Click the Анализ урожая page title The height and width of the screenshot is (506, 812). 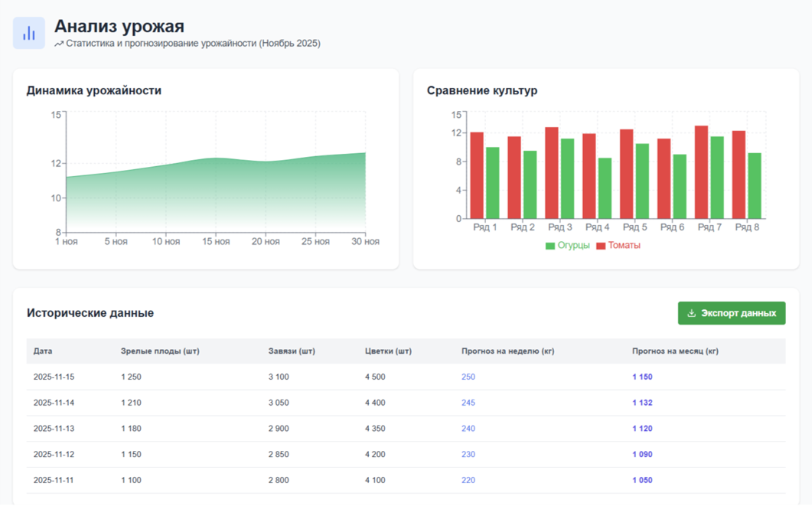119,28
